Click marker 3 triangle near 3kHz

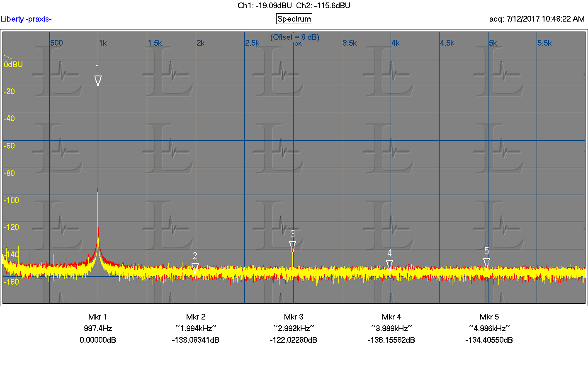tap(292, 246)
